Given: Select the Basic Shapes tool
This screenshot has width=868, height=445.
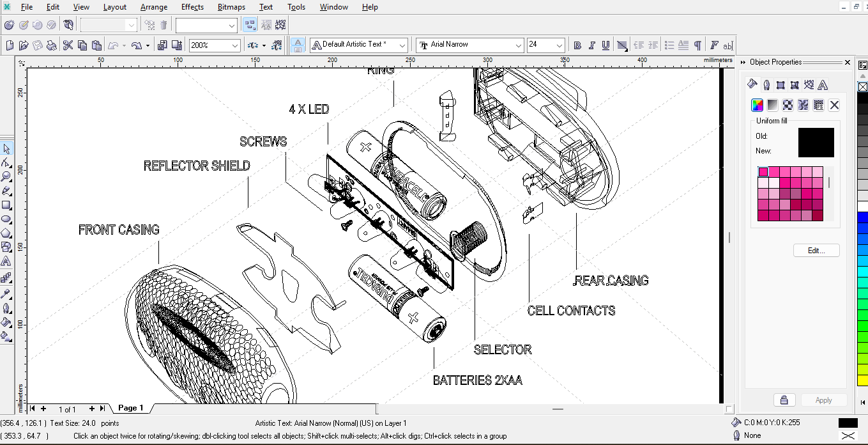Looking at the screenshot, I should tap(6, 247).
